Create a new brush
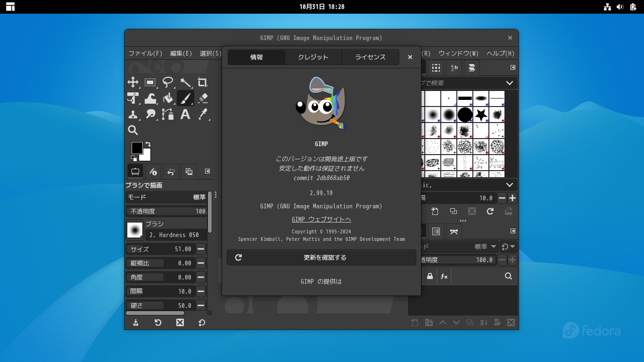Viewport: 644px width, 362px height. pos(435,211)
